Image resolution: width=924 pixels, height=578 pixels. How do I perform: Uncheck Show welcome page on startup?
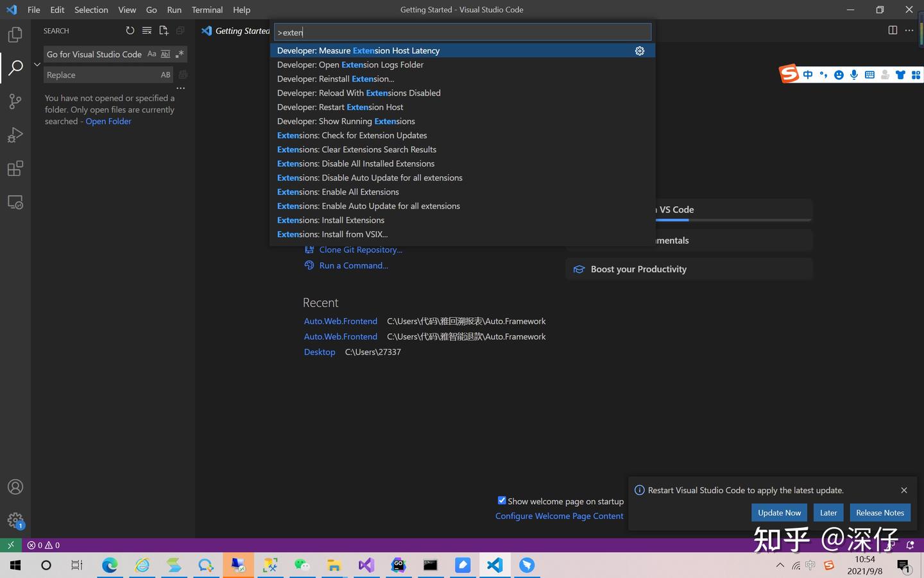tap(502, 500)
